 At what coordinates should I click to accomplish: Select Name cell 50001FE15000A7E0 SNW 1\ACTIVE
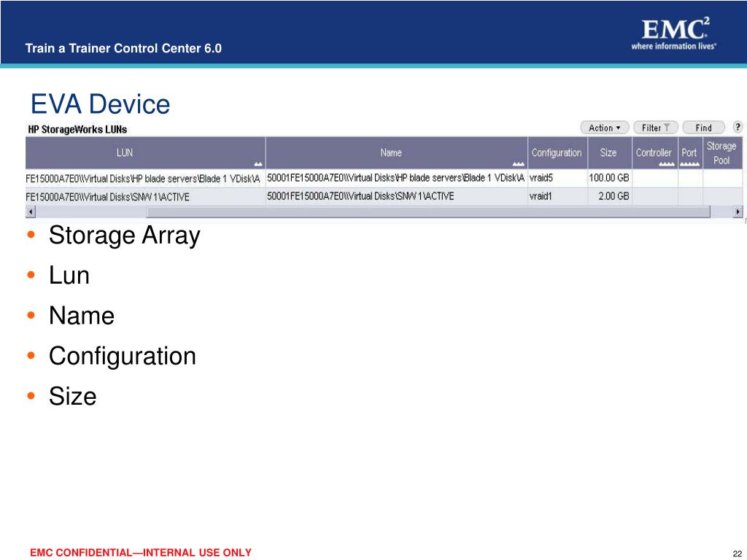396,196
